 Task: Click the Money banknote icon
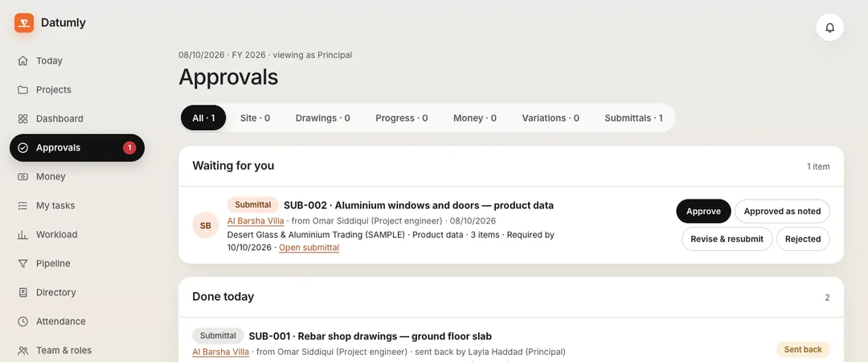(x=23, y=177)
